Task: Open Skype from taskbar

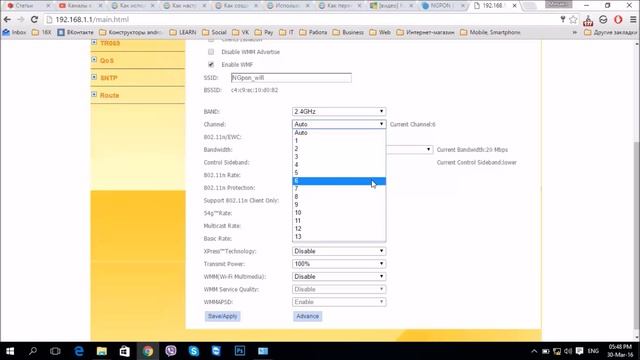Action: [x=194, y=351]
